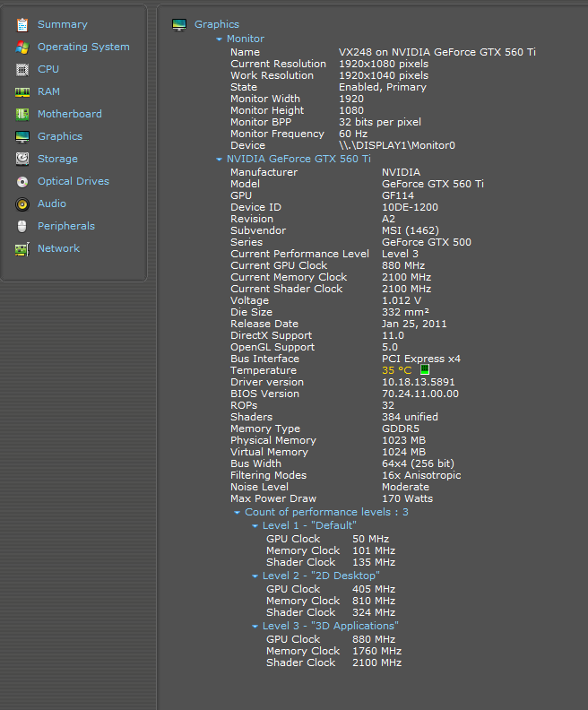Collapse Level 3 "3D Applications" entry
Image resolution: width=588 pixels, height=710 pixels.
(255, 626)
